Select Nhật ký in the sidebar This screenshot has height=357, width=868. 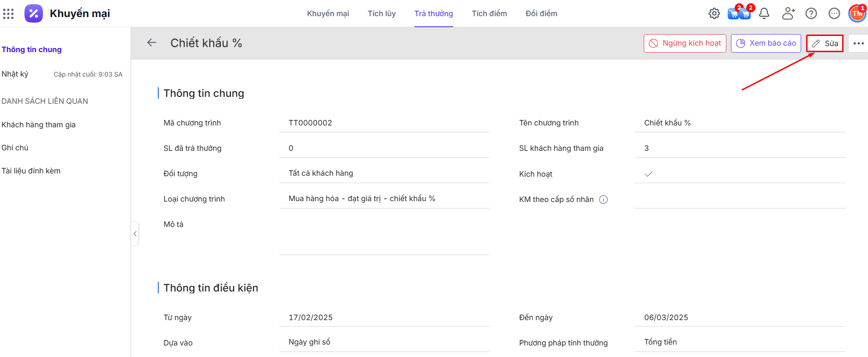tap(15, 74)
